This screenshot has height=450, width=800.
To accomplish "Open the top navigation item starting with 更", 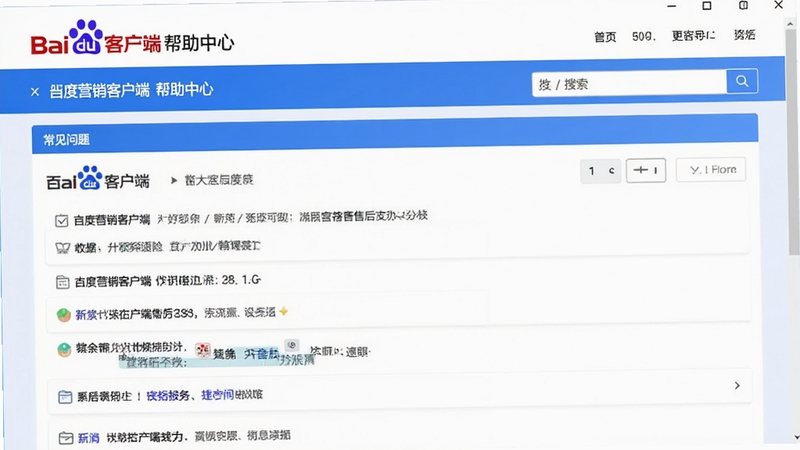I will (x=693, y=35).
